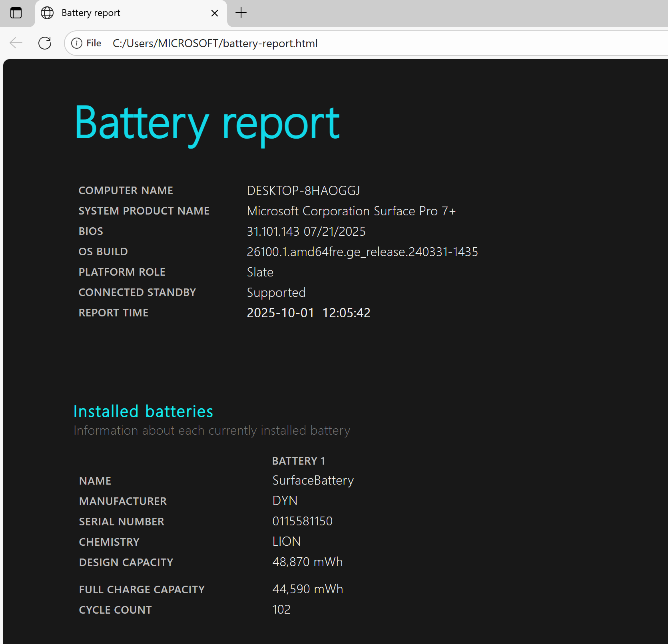
Task: Click the BIOS version value
Action: click(306, 231)
